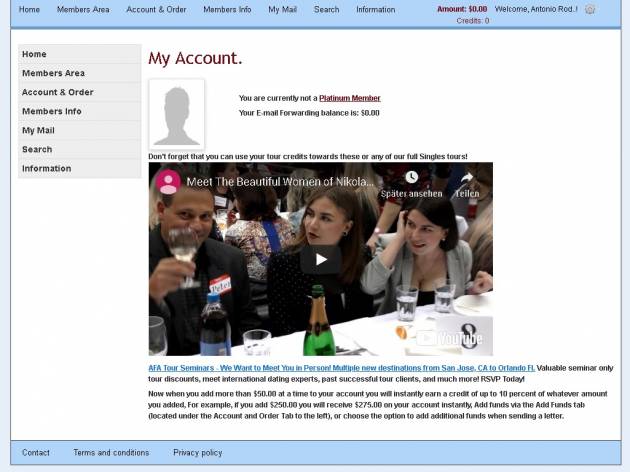Click the blank profile photo placeholder
630x472 pixels.
click(176, 114)
